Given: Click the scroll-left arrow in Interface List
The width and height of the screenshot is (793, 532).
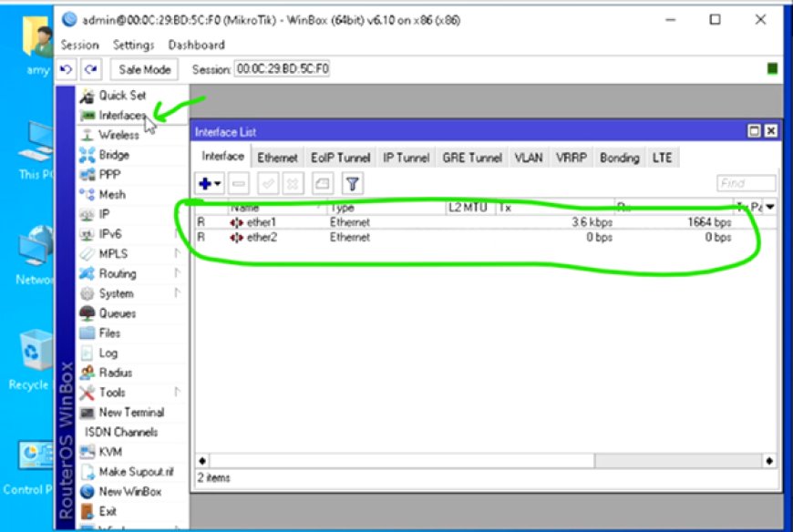Looking at the screenshot, I should pos(202,461).
